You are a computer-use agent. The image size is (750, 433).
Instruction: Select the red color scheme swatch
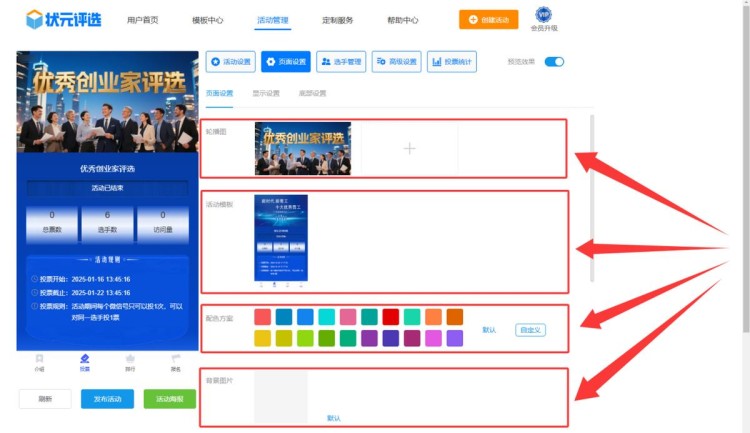click(390, 317)
